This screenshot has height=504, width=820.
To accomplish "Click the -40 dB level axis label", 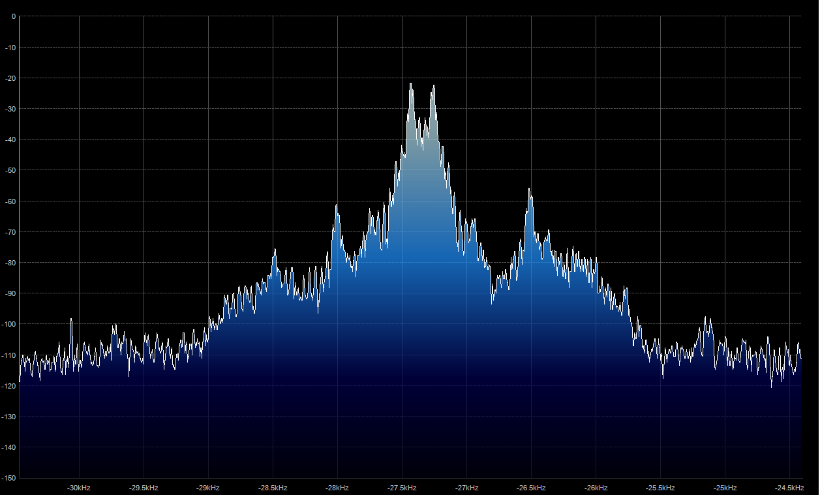I will tap(10, 140).
